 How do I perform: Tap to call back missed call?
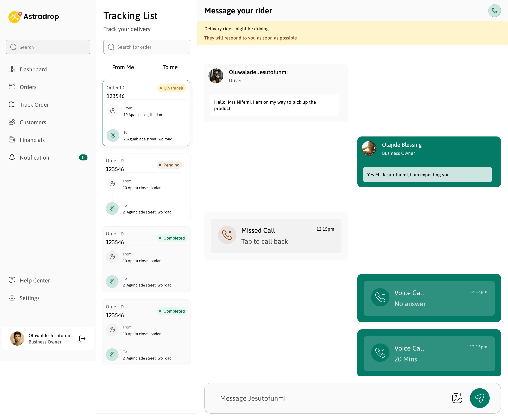264,241
